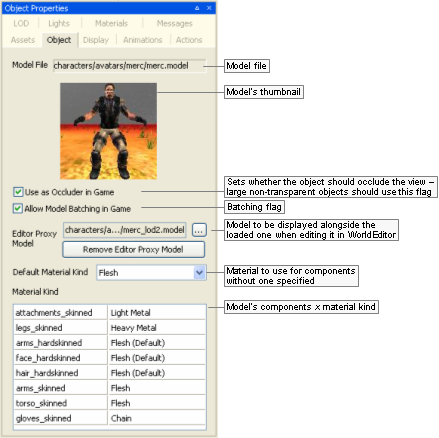Open the Default Material Kind dropdown arrow
This screenshot has width=439, height=438.
pyautogui.click(x=199, y=273)
